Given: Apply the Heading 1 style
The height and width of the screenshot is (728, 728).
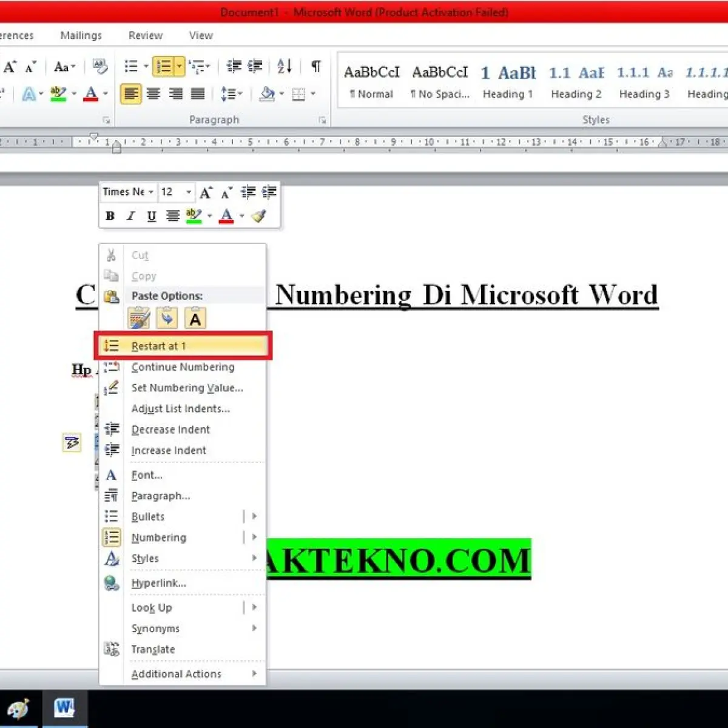Looking at the screenshot, I should click(x=508, y=81).
